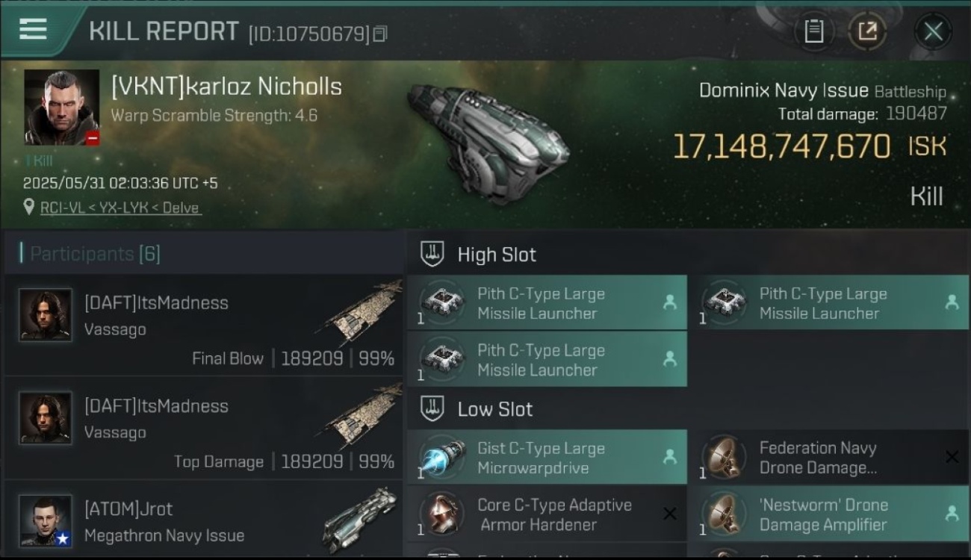The image size is (971, 560).
Task: Open ItsMadness Top Damage portrait
Action: coord(46,418)
